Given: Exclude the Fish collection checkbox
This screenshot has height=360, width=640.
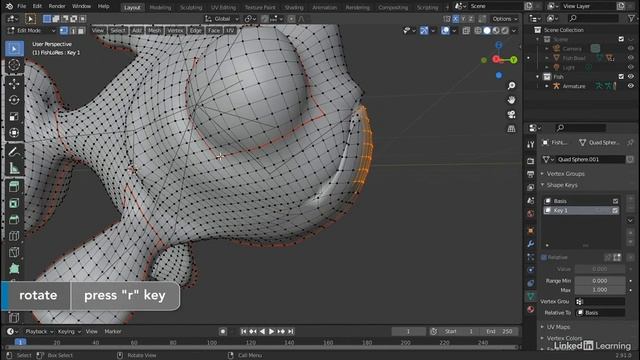Looking at the screenshot, I should tap(621, 77).
